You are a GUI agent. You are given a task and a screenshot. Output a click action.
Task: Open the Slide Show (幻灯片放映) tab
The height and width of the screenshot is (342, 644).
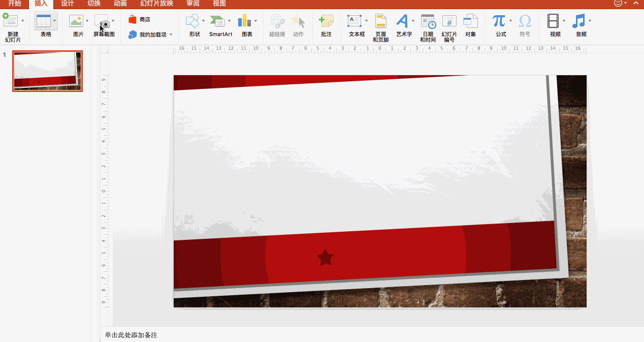pyautogui.click(x=156, y=4)
